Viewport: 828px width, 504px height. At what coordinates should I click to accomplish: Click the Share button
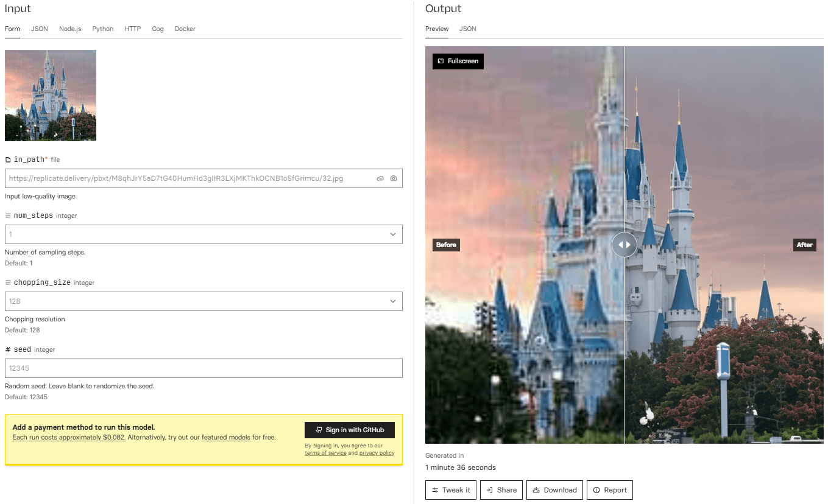(x=501, y=490)
